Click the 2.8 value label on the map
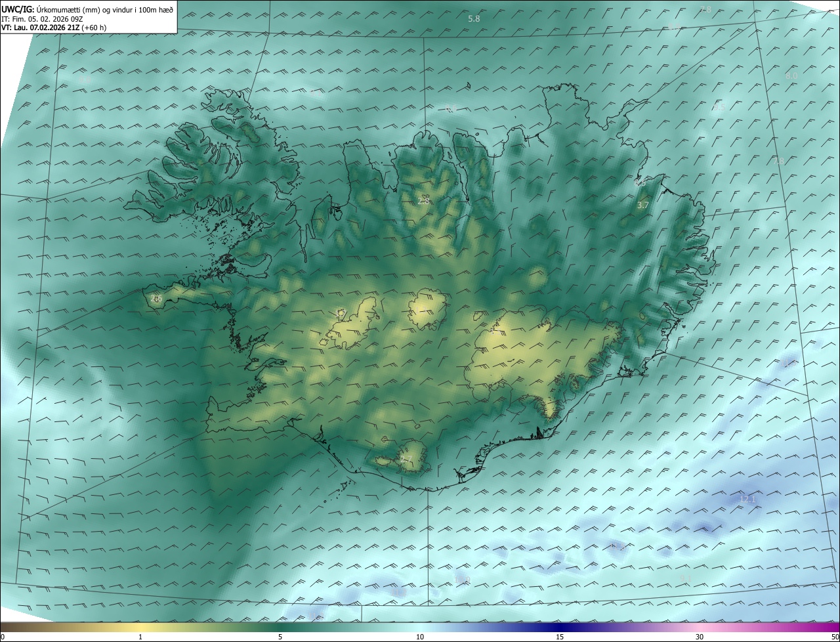Screen dimensions: 840x642 point(424,200)
